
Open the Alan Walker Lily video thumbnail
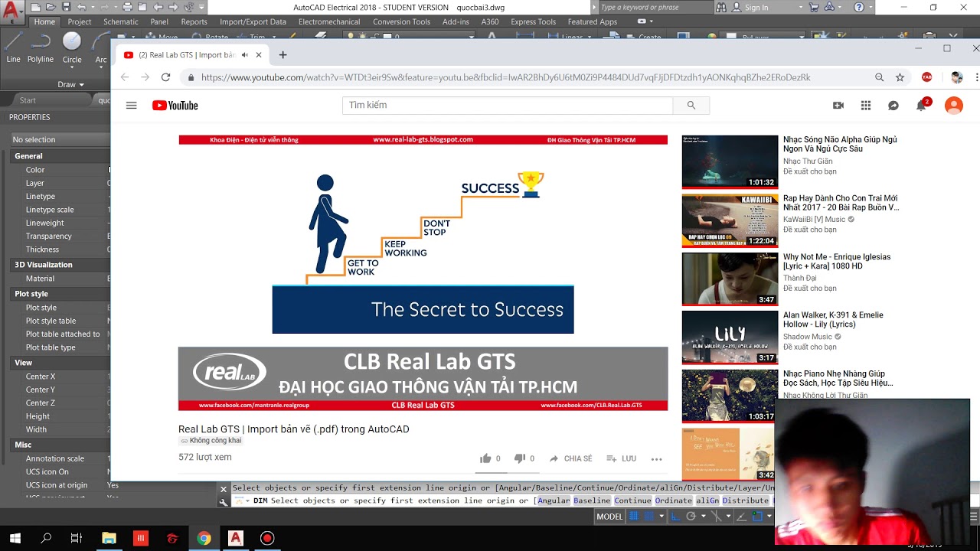(730, 337)
